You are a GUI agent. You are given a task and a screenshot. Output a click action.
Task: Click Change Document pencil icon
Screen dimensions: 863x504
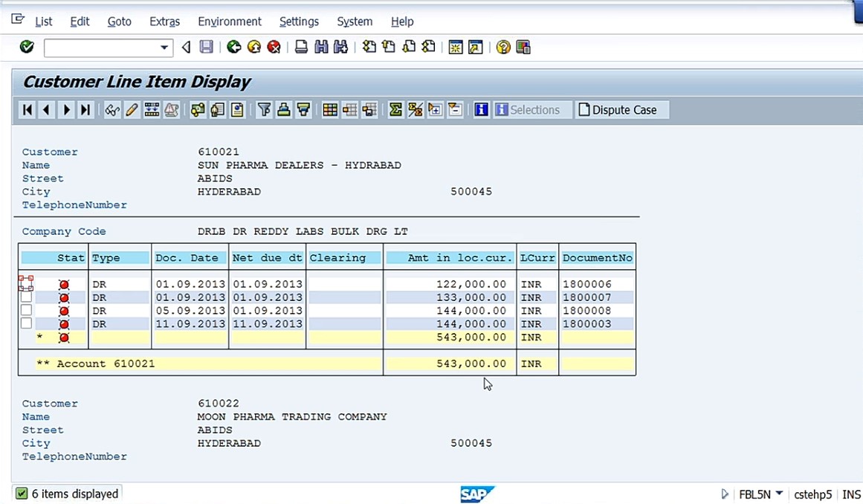click(x=132, y=109)
